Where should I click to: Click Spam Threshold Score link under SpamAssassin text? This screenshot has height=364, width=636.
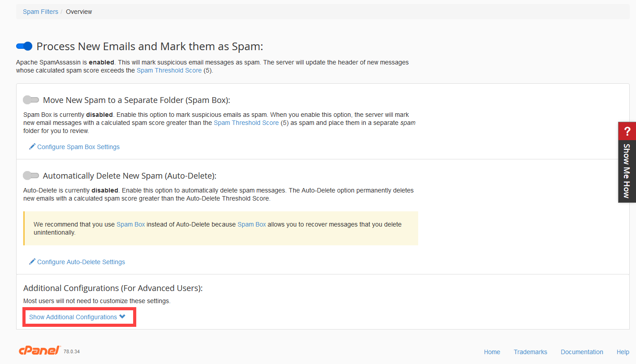pyautogui.click(x=169, y=70)
